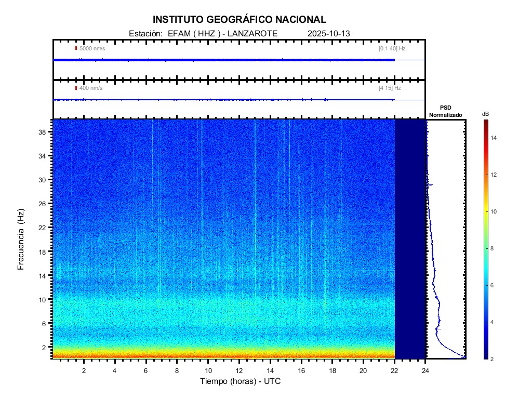Click the 12 hour tick on time axis

[x=239, y=370]
